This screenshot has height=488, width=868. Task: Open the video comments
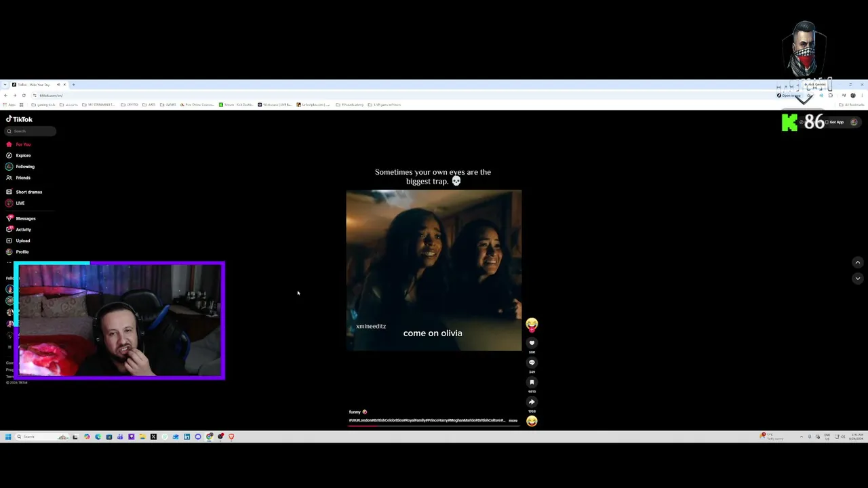click(532, 363)
